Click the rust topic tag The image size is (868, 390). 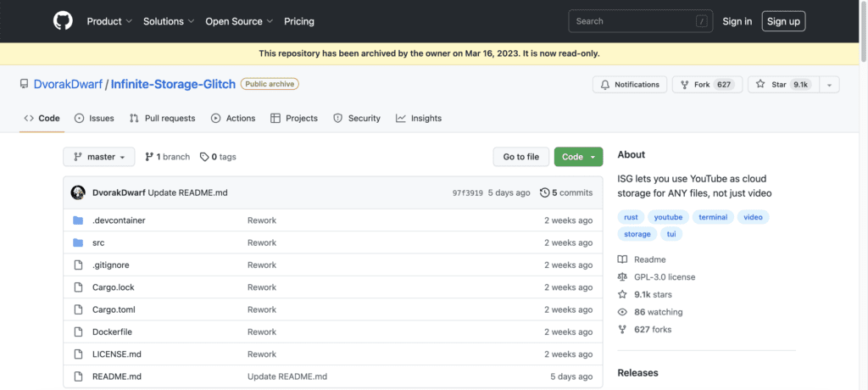(631, 217)
